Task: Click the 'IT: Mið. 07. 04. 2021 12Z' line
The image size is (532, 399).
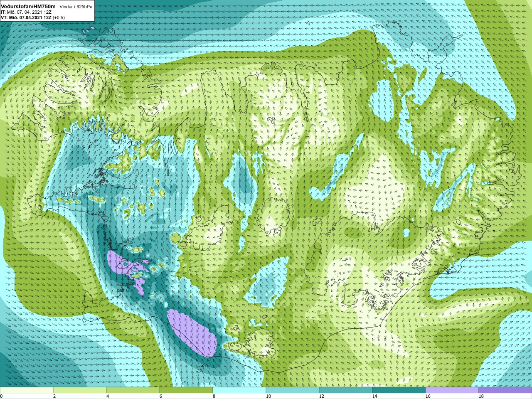Action: [x=26, y=12]
